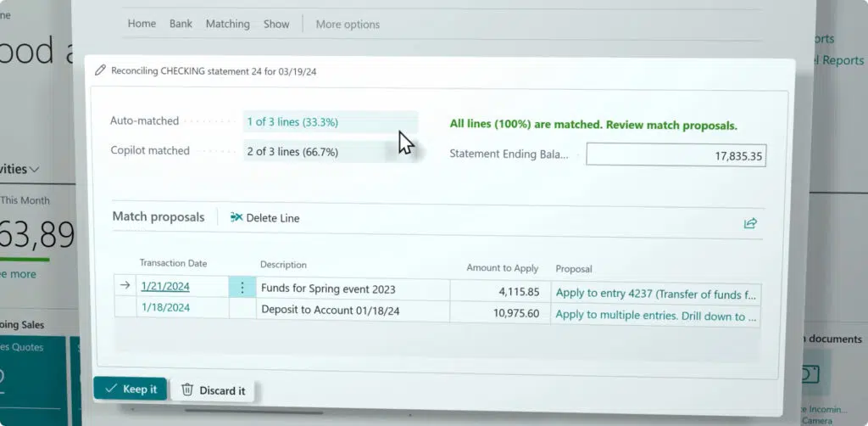Viewport: 868px width, 426px height.
Task: Expand the Activities chevron in the background
Action: pos(34,170)
